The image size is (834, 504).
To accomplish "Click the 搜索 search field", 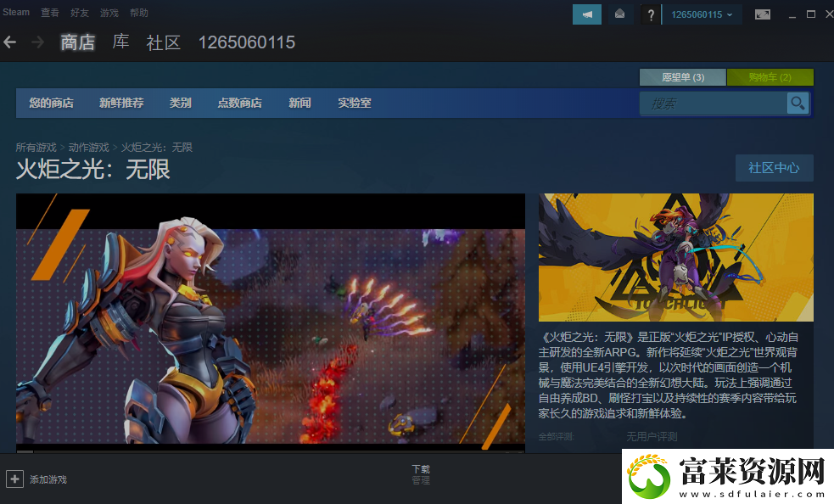I will pos(714,104).
